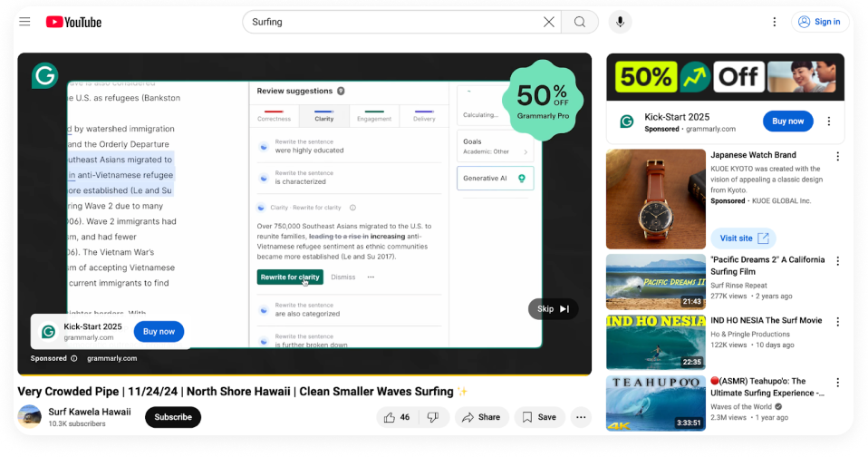This screenshot has width=868, height=457.
Task: Click Visit site for Japanese Watch Brand
Action: coord(742,238)
